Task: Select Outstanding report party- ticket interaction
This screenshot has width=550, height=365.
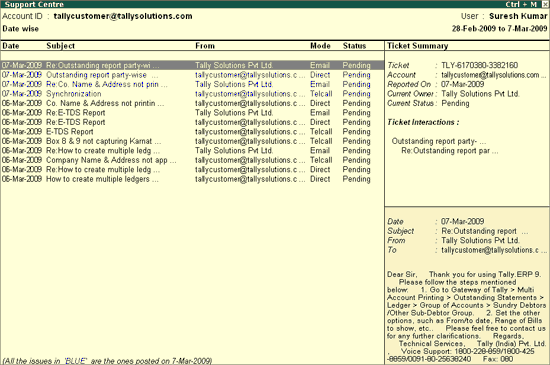Action: pos(439,141)
